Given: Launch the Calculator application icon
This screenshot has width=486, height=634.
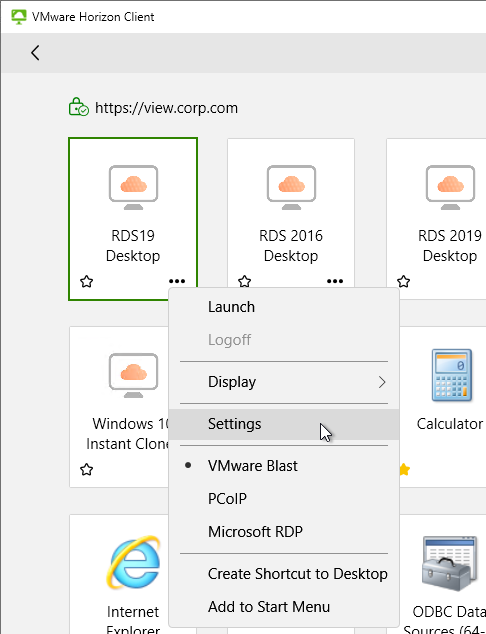Looking at the screenshot, I should (x=452, y=375).
